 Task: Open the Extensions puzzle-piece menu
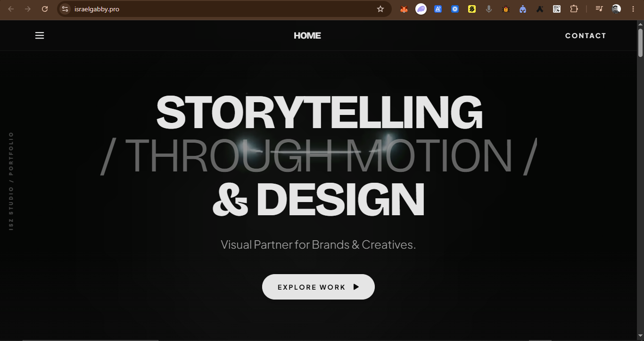click(574, 9)
